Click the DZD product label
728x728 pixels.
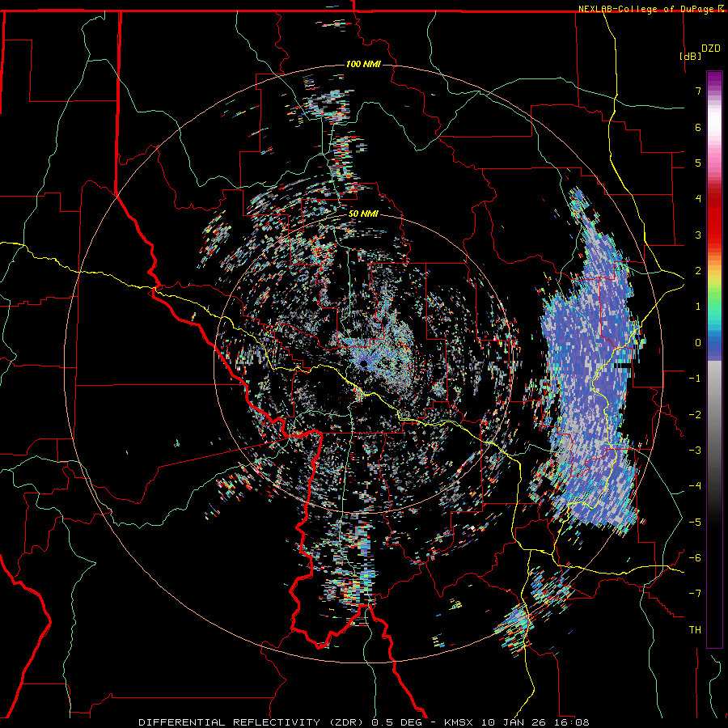coord(711,49)
